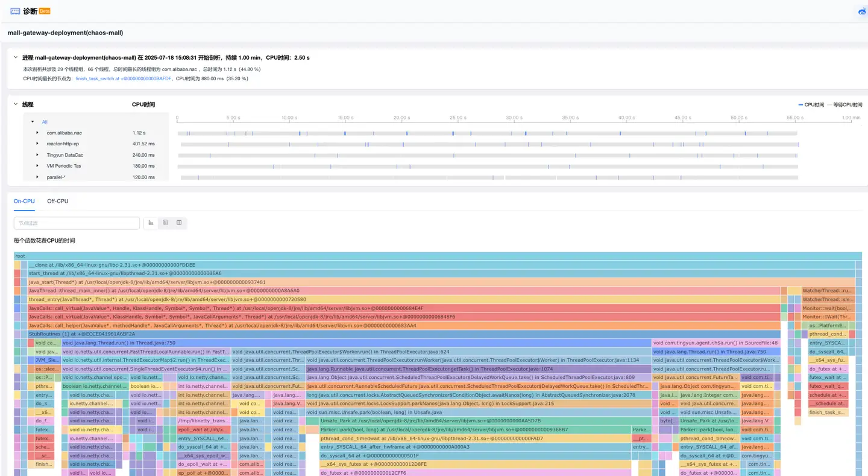Switch to the Off-CPU tab
The height and width of the screenshot is (476, 868).
pyautogui.click(x=58, y=201)
